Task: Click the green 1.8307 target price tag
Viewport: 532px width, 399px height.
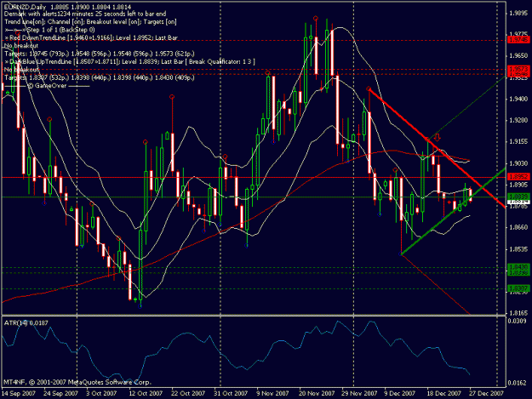Action: pyautogui.click(x=518, y=288)
